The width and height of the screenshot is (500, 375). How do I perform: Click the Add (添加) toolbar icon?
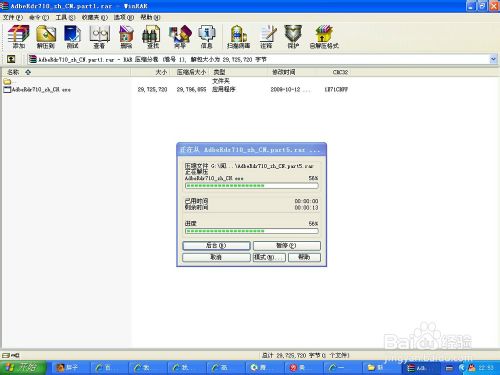tap(18, 37)
